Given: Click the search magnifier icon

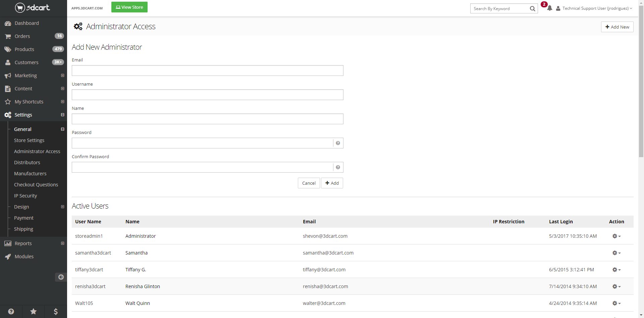Looking at the screenshot, I should pos(532,9).
